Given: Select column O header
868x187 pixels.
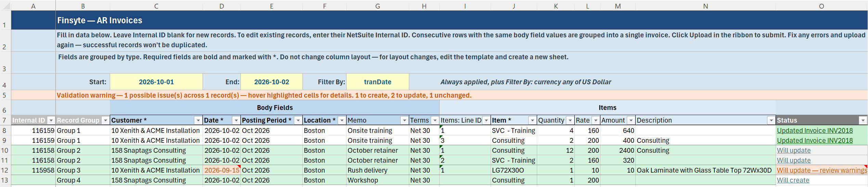Looking at the screenshot, I should coord(821,6).
